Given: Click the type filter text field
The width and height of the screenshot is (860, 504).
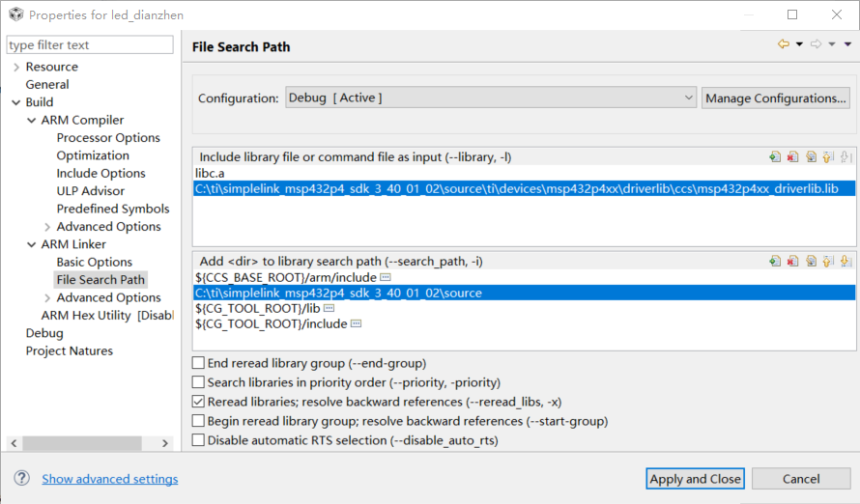Looking at the screenshot, I should (x=90, y=45).
